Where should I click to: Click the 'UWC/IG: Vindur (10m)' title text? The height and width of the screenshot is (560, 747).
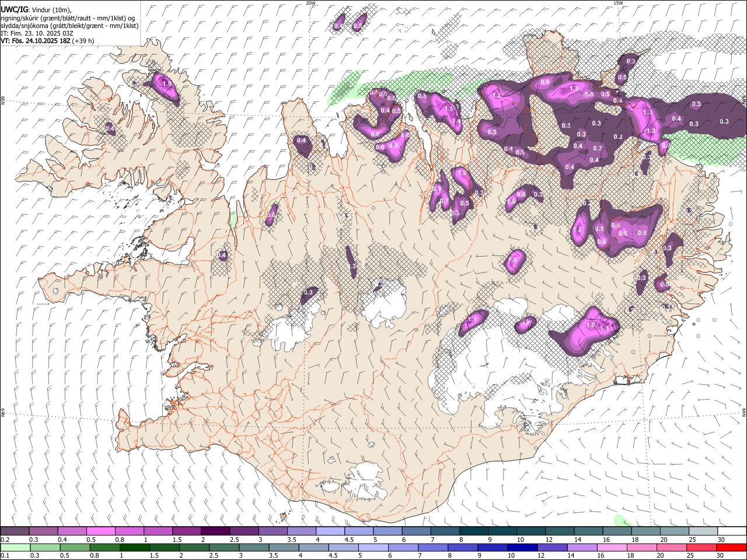pyautogui.click(x=36, y=10)
